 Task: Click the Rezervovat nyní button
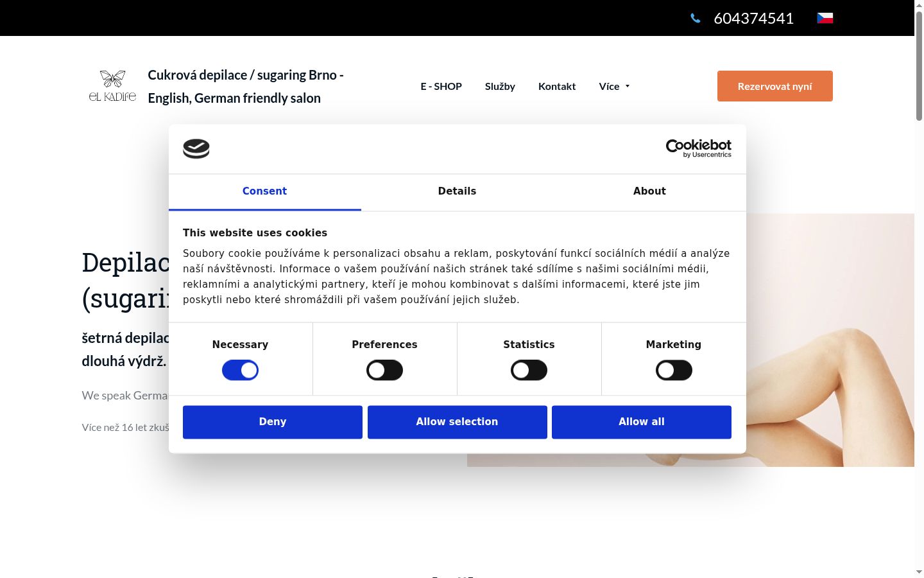click(774, 86)
